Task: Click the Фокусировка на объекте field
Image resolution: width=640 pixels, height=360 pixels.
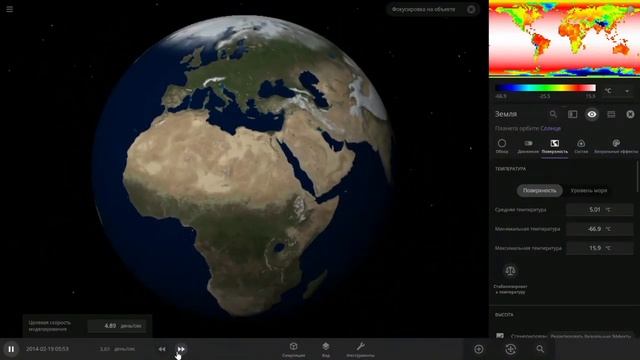Action: 433,9
